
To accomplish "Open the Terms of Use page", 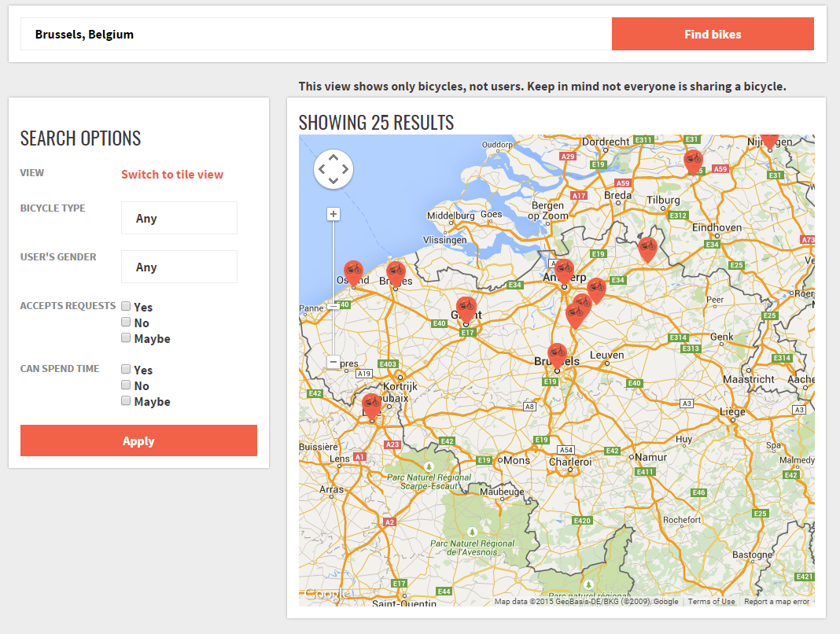I will pos(710,601).
